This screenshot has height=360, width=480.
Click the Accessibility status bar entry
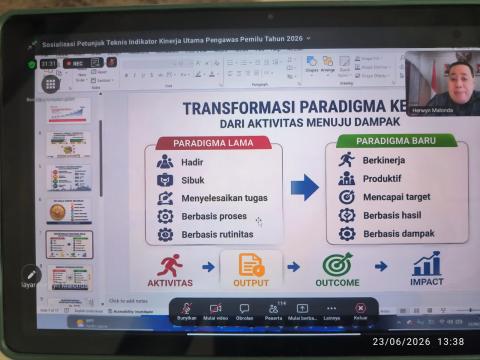click(131, 312)
